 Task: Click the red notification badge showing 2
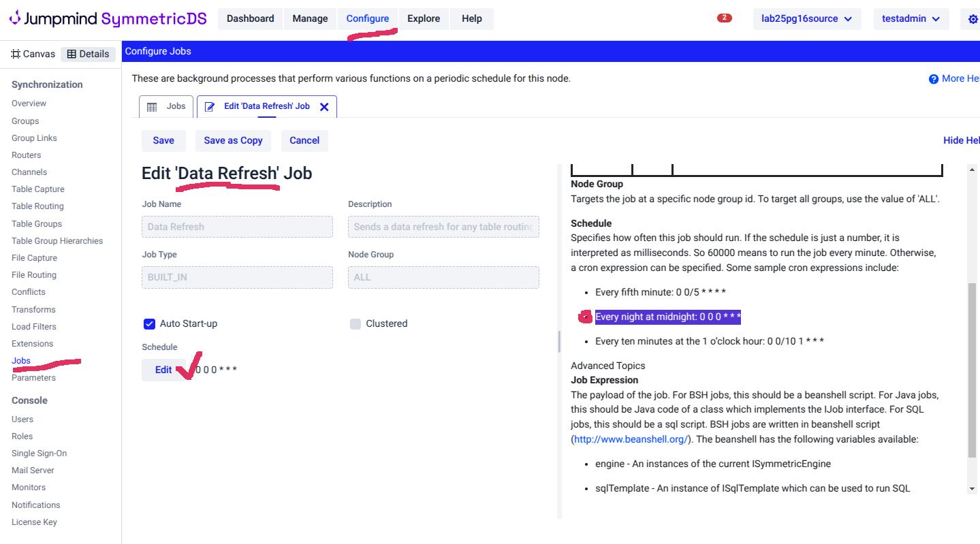[x=725, y=18]
